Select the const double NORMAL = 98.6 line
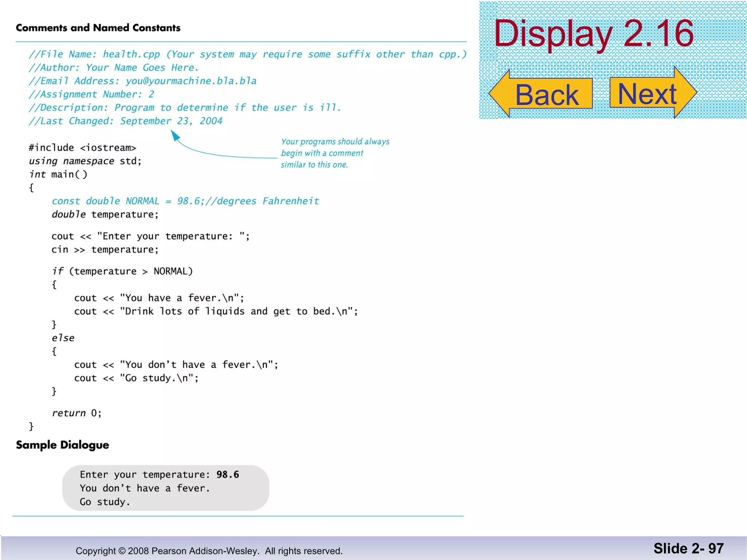The height and width of the screenshot is (560, 747). (x=186, y=201)
